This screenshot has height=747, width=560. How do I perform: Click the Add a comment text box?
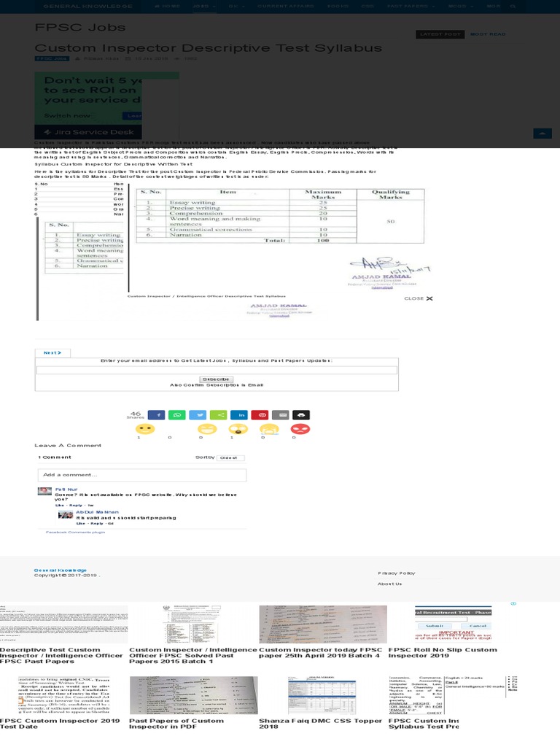coord(142,475)
